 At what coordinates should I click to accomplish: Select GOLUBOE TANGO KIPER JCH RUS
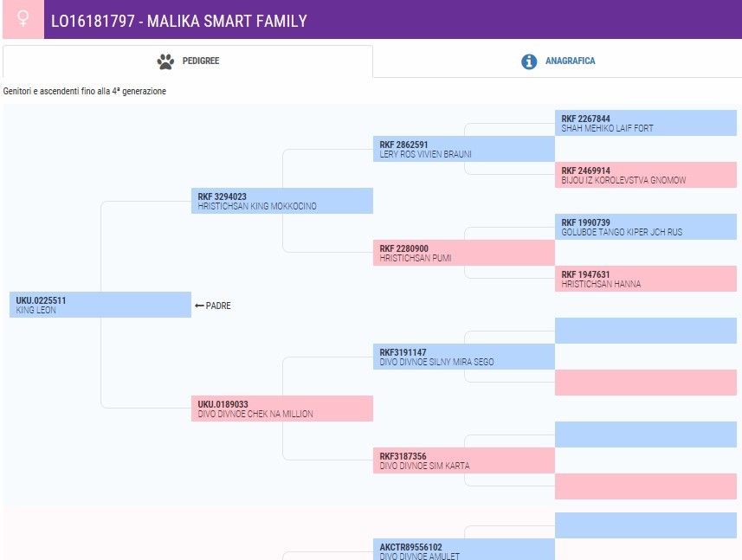click(x=646, y=227)
